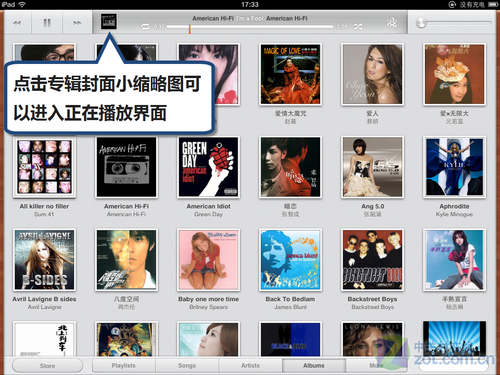
Task: Tap the Genius atom icon
Action: 392,23
